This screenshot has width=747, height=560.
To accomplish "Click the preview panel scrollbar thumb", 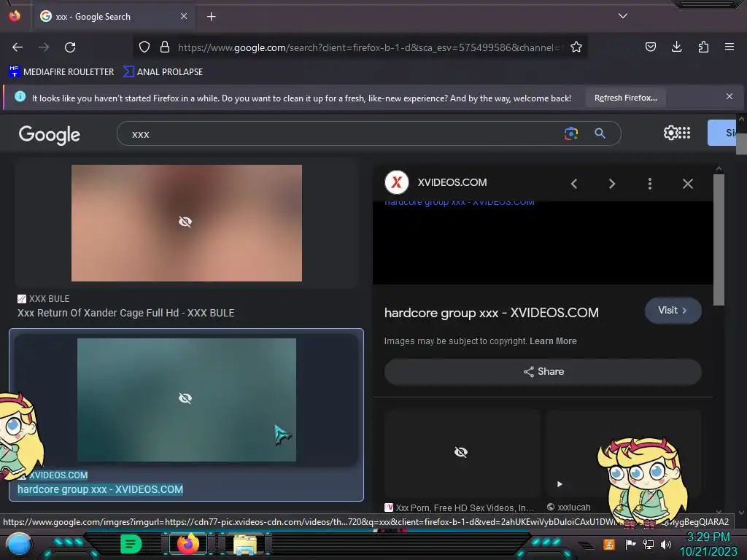I will pos(719,240).
